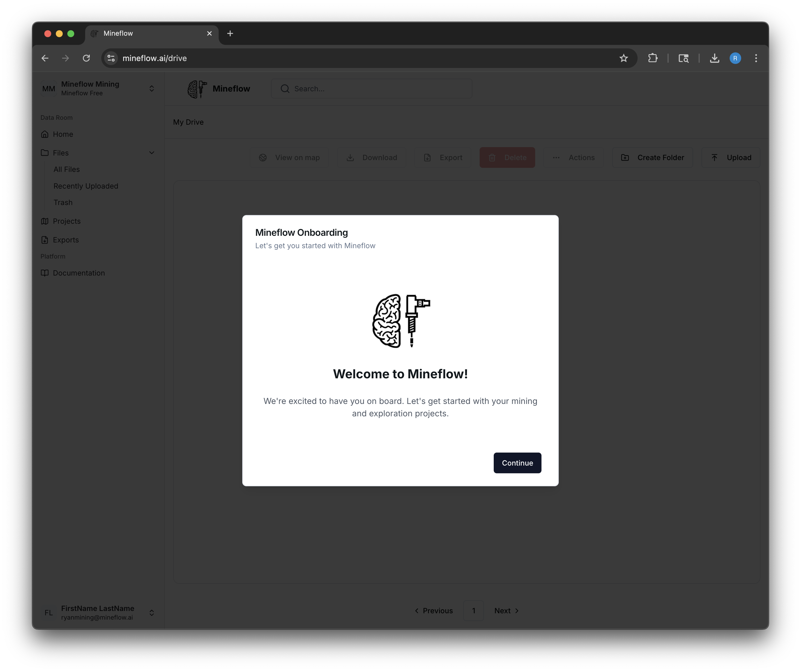Select the View on map globe icon

coord(262,157)
